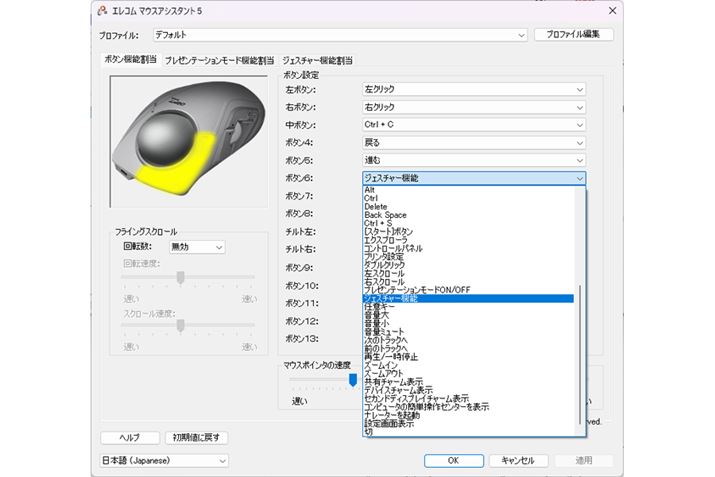Open the 日本語 (Japanese) language dropdown
The height and width of the screenshot is (477, 715).
[x=164, y=461]
